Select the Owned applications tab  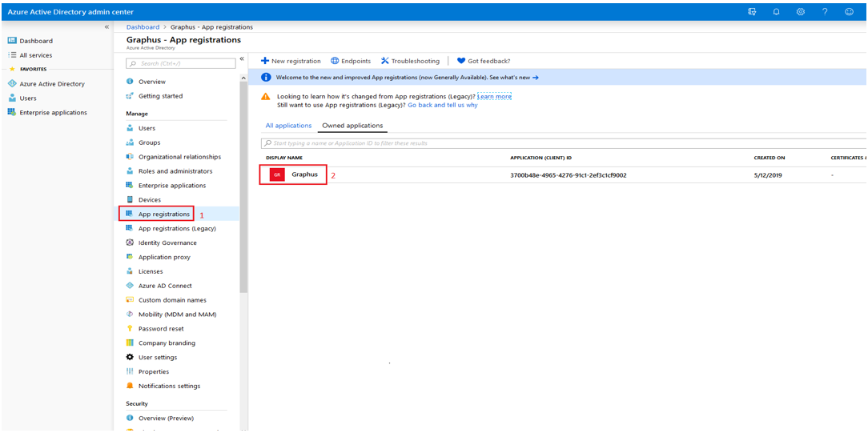click(352, 126)
